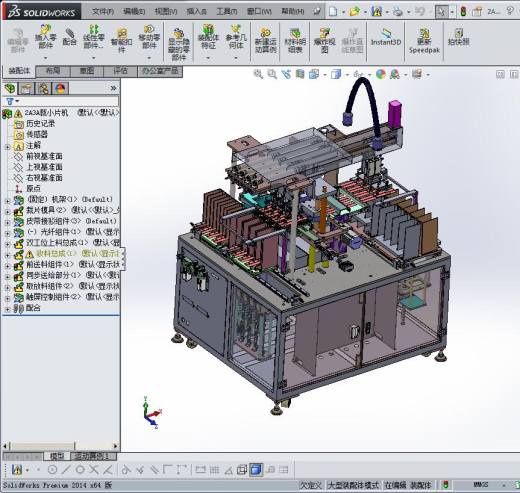The image size is (520, 493).
Task: Switch to the 运动算例1 bottom tab
Action: 93,456
